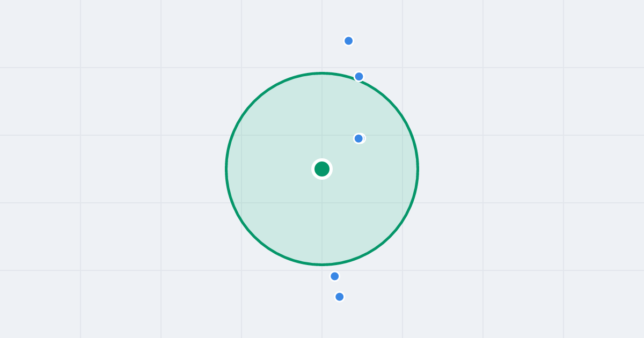Pick the topmost blue point above the circle
The height and width of the screenshot is (338, 644).
click(x=349, y=41)
